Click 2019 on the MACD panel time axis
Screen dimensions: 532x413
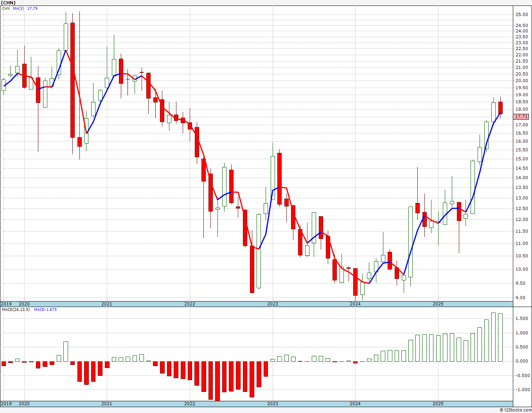(x=6, y=404)
